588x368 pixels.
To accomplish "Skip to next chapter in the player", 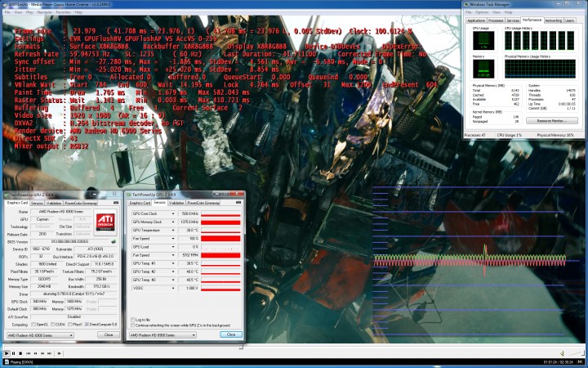I will pos(50,353).
